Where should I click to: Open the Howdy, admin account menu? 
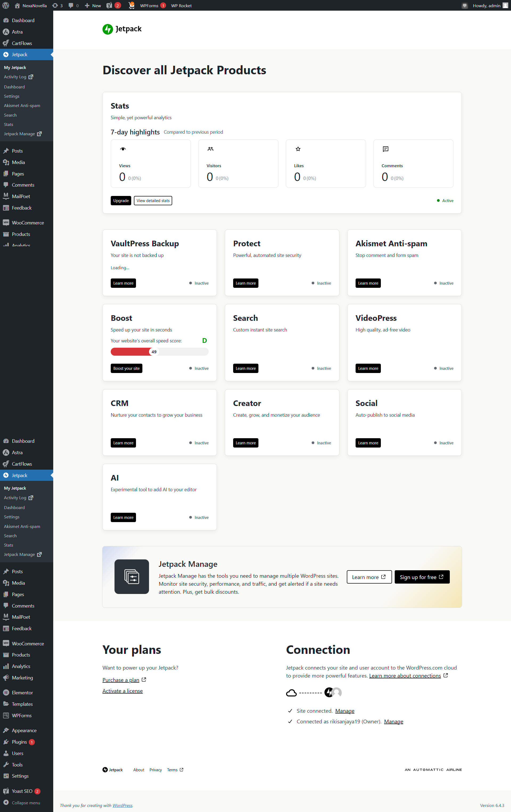487,5
